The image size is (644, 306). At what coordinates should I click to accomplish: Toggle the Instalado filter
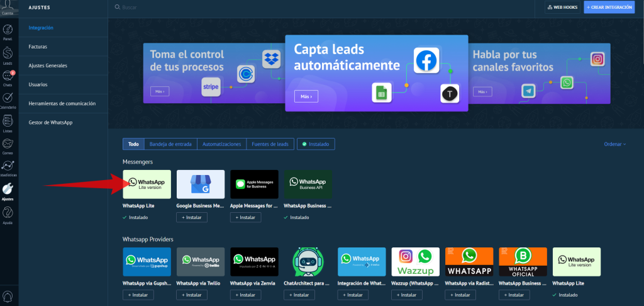(316, 144)
